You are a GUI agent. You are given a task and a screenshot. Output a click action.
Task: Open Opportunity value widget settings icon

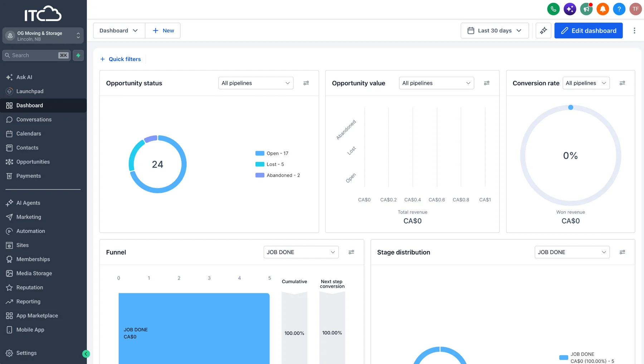coord(487,83)
